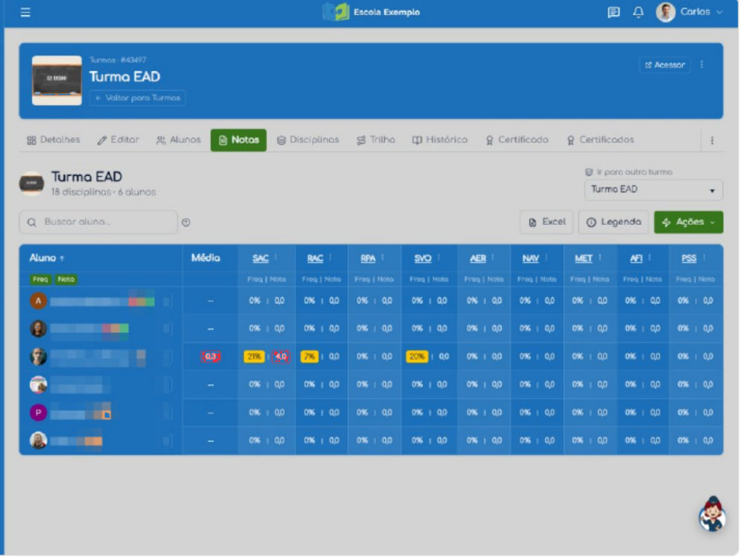
Task: Open the Ações dropdown
Action: coord(688,222)
